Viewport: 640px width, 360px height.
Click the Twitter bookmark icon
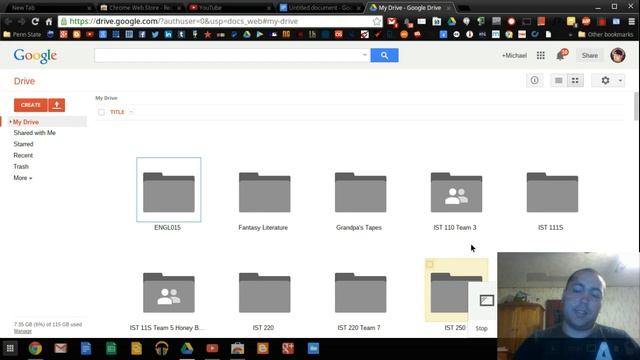click(155, 35)
